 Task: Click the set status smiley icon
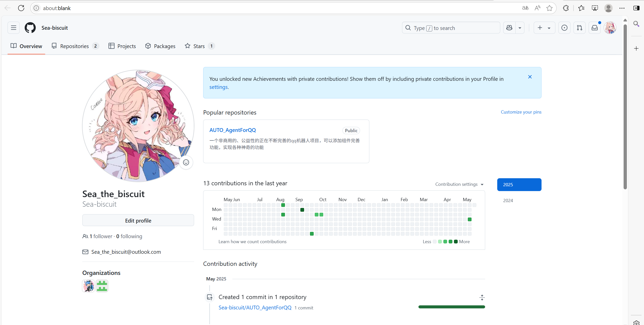click(x=186, y=162)
